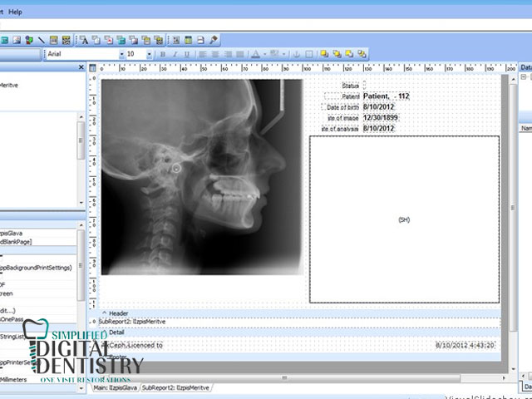Select the Millimeters property value
The width and height of the screenshot is (532, 399).
[13, 380]
